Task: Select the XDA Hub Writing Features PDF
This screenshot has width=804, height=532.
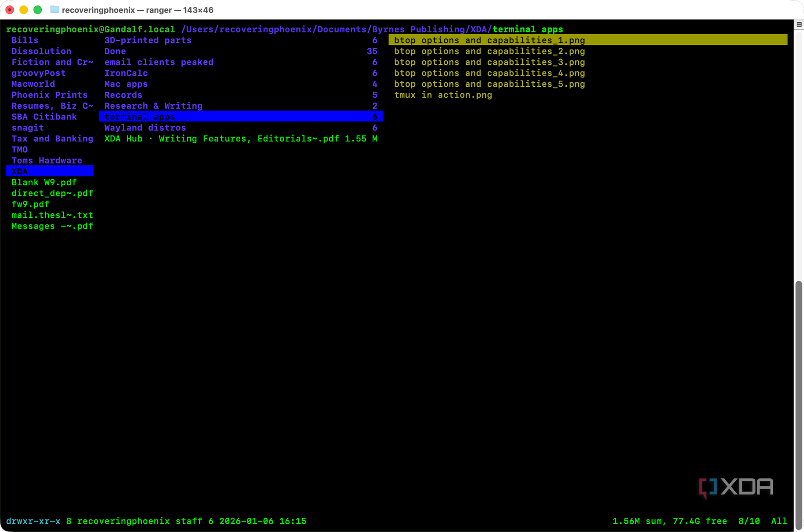Action: point(241,139)
